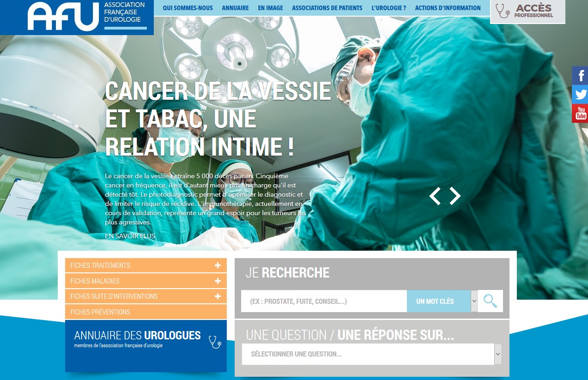Click Une Question / Une Réponse Sur heading
This screenshot has height=380, width=588.
(x=350, y=335)
